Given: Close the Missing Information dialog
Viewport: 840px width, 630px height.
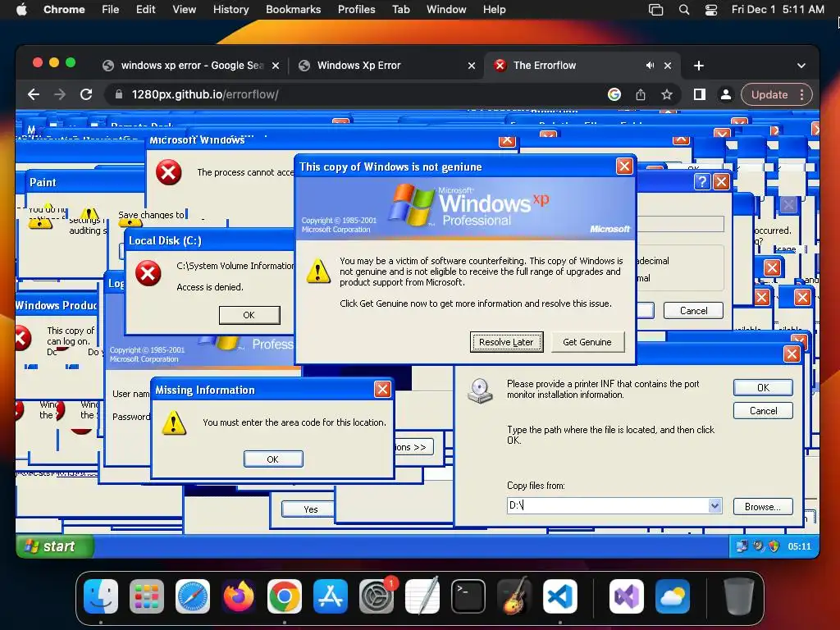Looking at the screenshot, I should [x=382, y=390].
